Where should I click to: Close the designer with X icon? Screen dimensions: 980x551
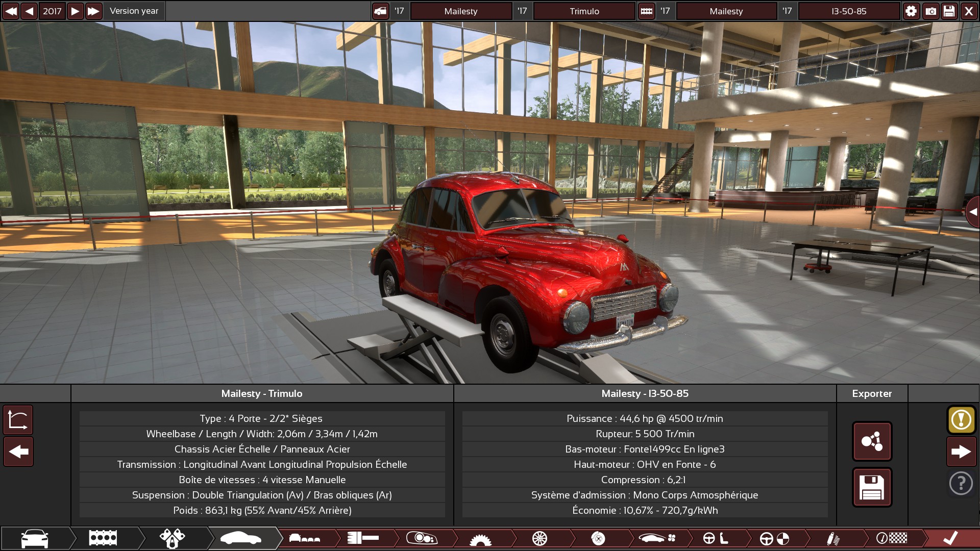(968, 11)
